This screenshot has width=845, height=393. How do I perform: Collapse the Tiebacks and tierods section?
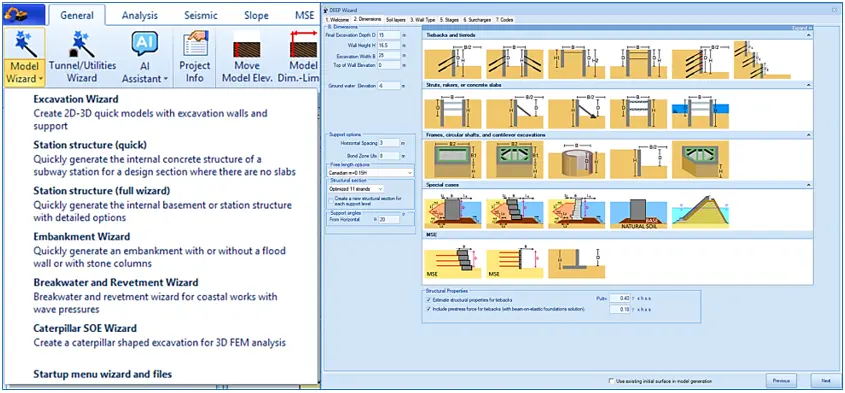click(x=808, y=35)
